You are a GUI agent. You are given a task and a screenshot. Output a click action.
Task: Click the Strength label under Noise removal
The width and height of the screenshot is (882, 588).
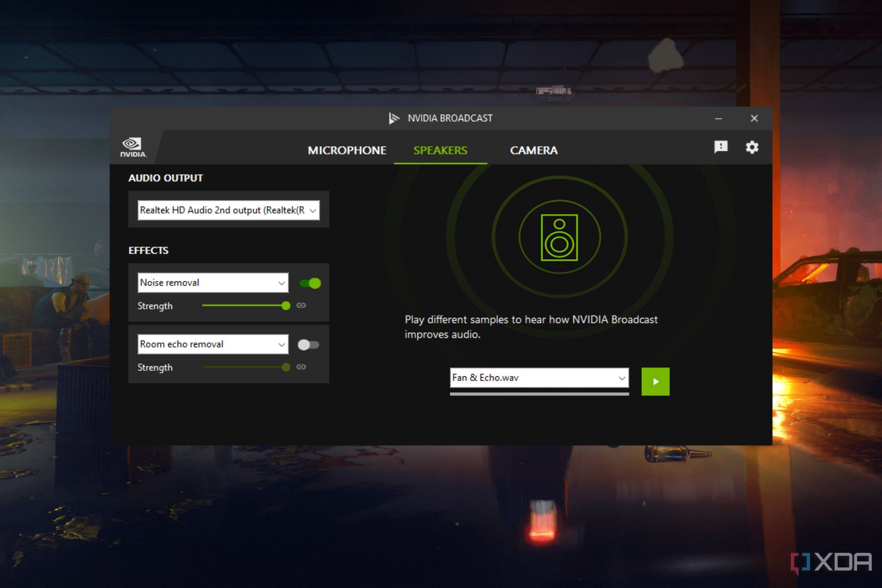[155, 306]
